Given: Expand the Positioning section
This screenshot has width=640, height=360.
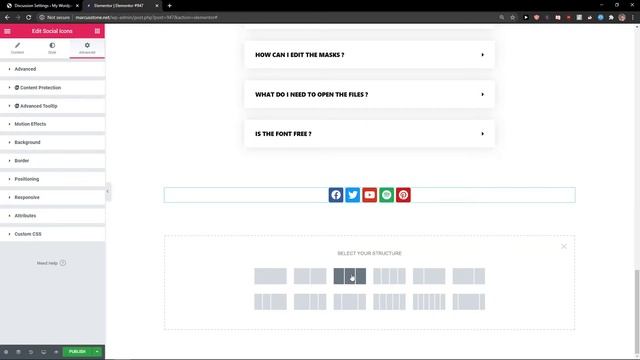Looking at the screenshot, I should coord(52,179).
